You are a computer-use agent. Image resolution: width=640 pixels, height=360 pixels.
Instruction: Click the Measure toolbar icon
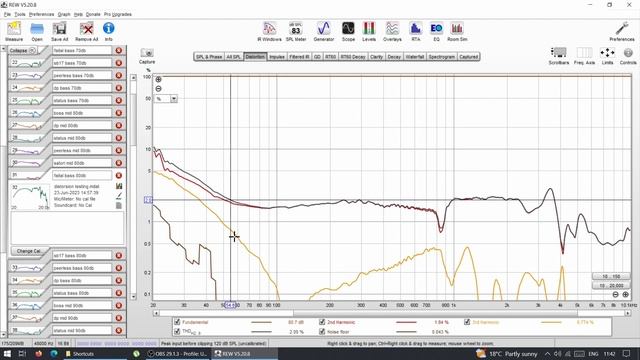pyautogui.click(x=14, y=31)
